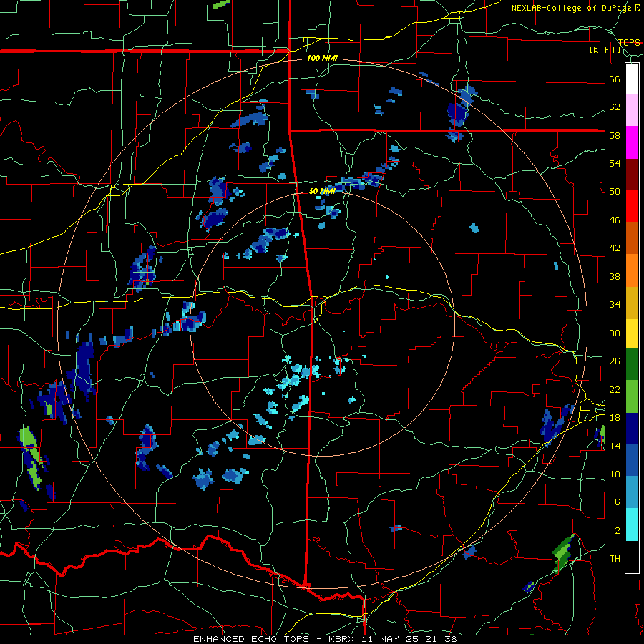Pick the magenta swatch in the legend
This screenshot has height=644, width=644.
click(632, 142)
